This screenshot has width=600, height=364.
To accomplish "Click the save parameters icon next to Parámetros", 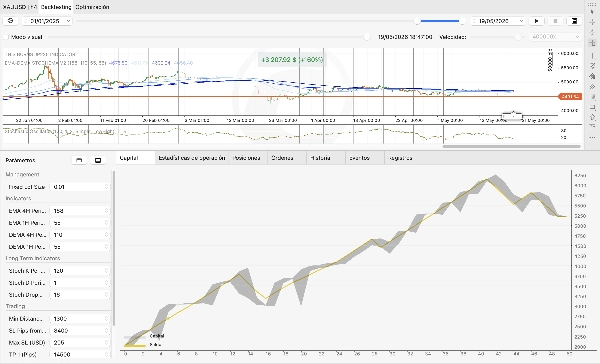I will [x=98, y=160].
